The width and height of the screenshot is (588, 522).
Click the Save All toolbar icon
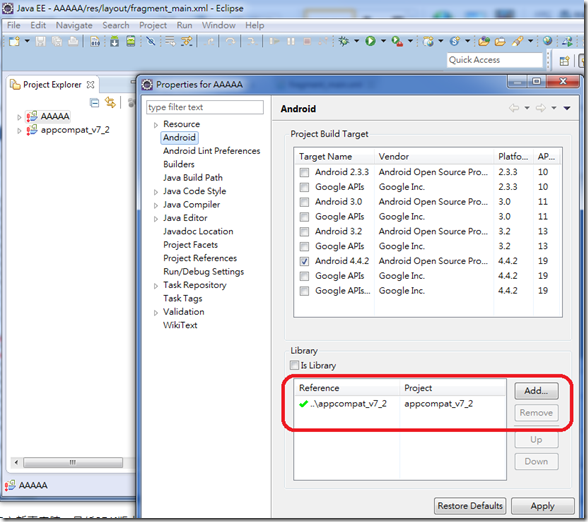click(x=57, y=41)
